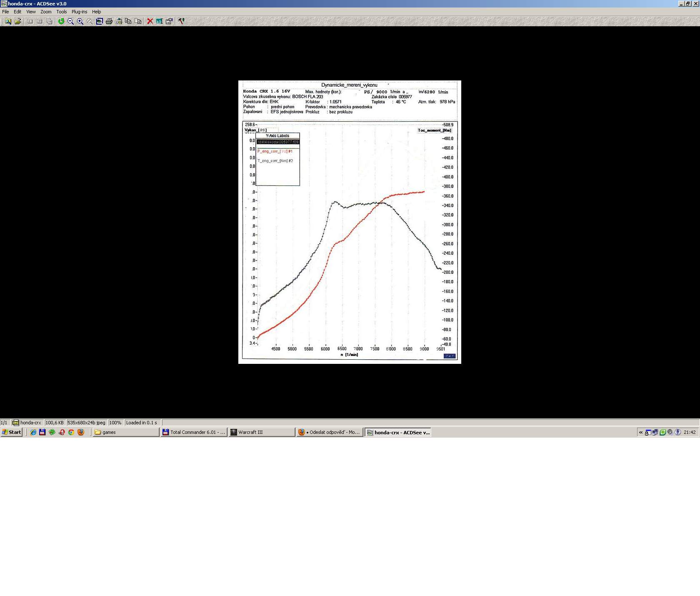Click the green Refresh arrow icon

click(x=61, y=21)
